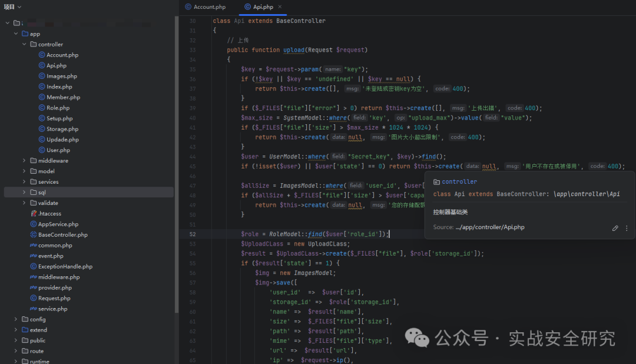
Task: Open ExceptionHandle.php in project tree
Action: click(x=65, y=266)
